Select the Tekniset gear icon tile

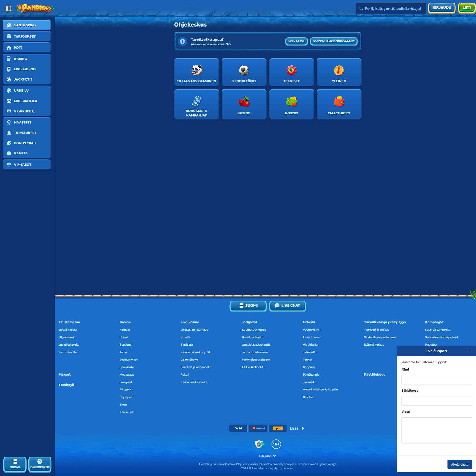click(291, 72)
